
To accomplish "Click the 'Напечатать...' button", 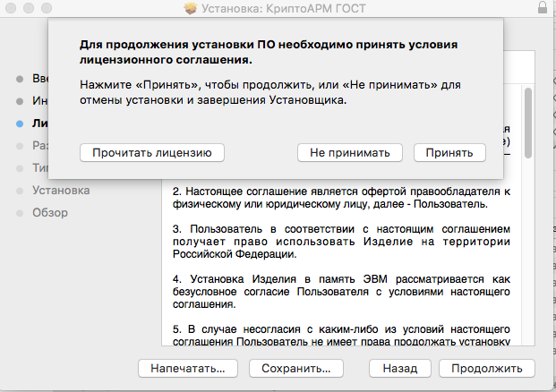I will [x=188, y=368].
